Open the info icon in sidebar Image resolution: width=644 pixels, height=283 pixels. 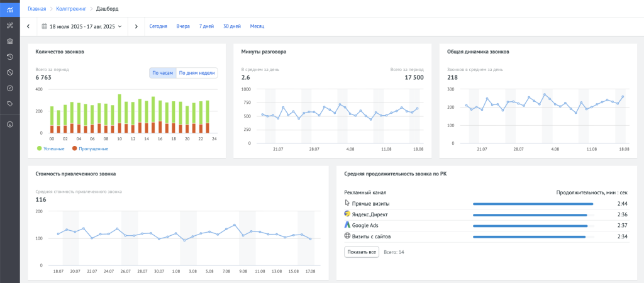9,124
